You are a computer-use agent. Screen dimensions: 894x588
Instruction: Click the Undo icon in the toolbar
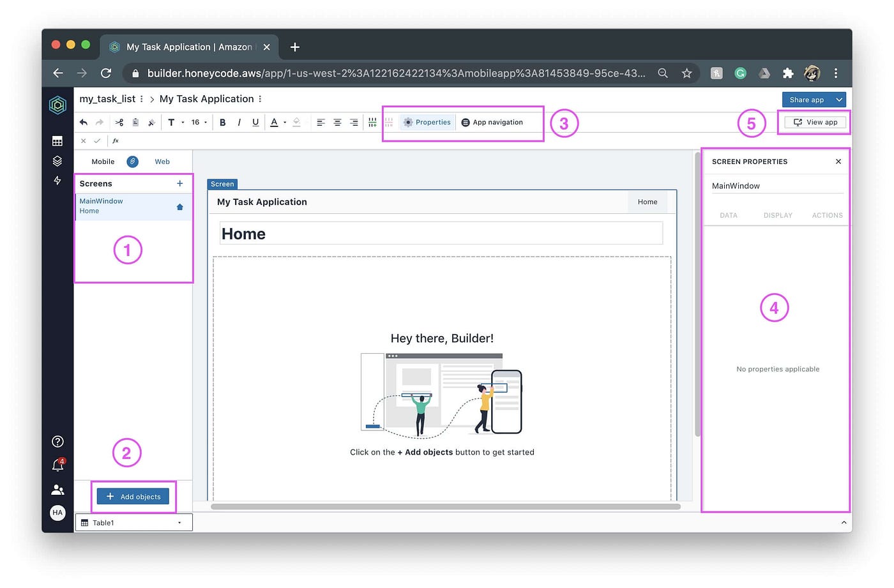(84, 122)
